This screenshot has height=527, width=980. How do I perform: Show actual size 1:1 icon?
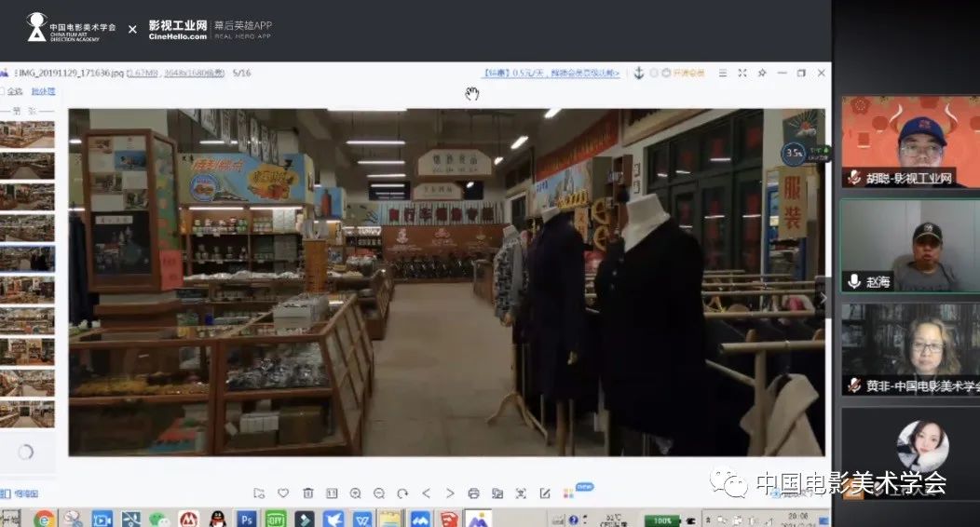pyautogui.click(x=332, y=493)
